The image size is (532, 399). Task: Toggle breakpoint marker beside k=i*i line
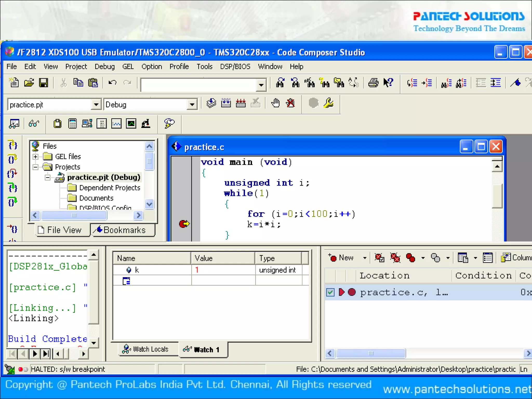184,224
